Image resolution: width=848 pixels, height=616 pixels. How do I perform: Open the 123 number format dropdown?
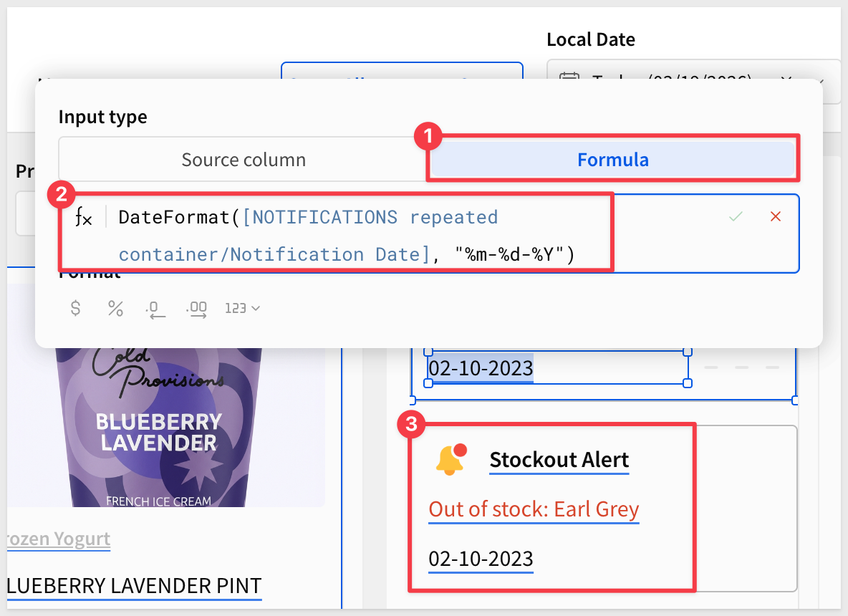pos(242,308)
